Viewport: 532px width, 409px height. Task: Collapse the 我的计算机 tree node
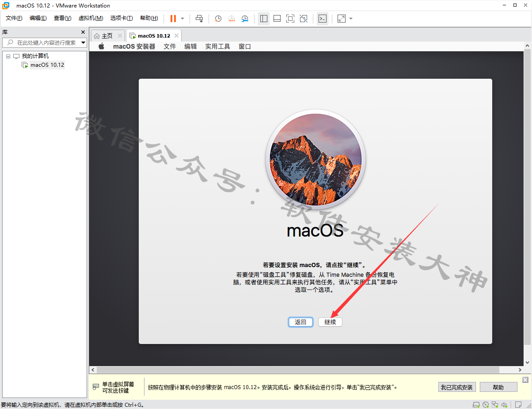click(x=8, y=56)
